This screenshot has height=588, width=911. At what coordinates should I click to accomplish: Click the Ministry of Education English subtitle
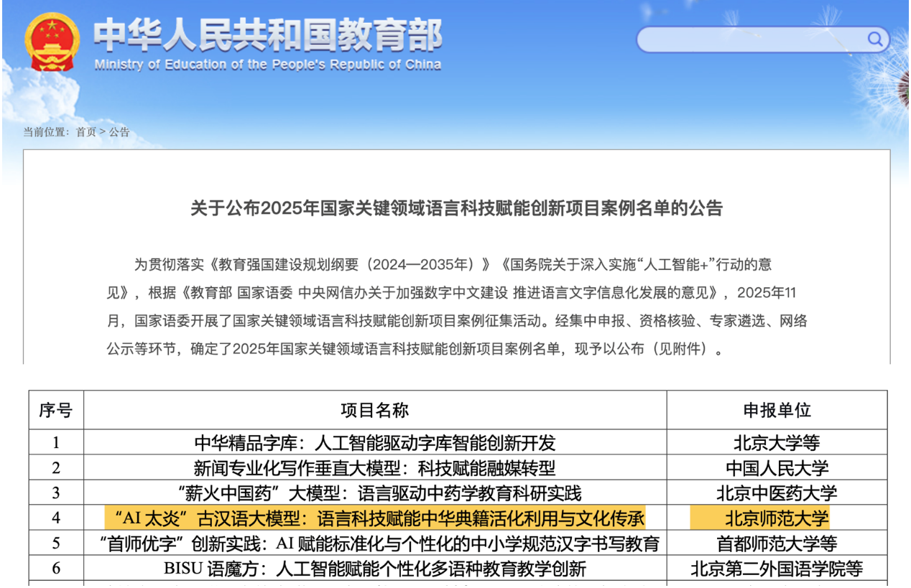click(267, 65)
